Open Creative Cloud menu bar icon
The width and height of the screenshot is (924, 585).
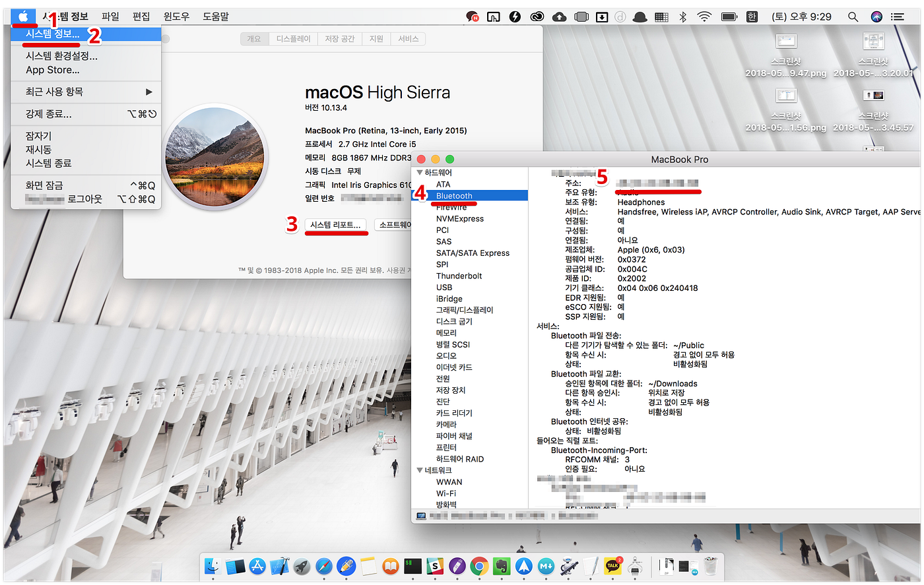(x=537, y=16)
